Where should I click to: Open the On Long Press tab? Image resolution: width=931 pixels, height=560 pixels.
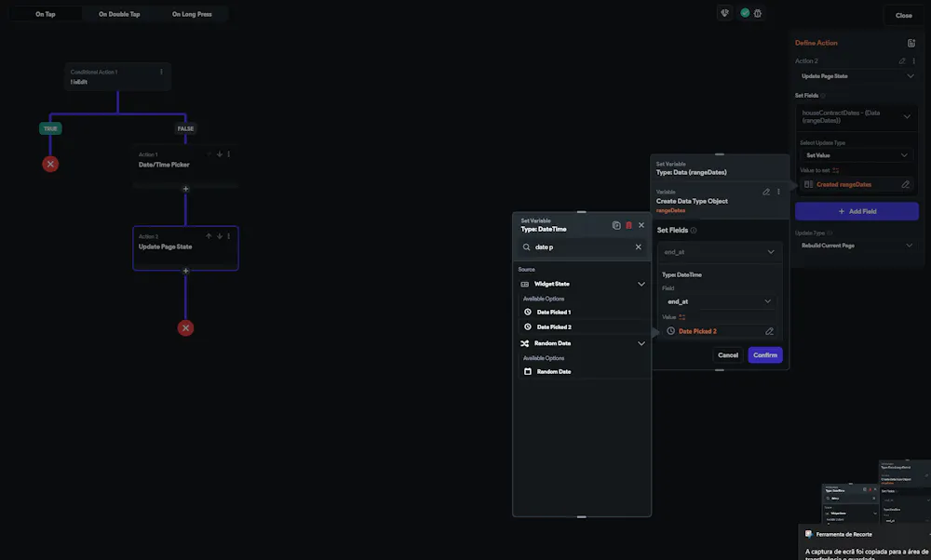click(192, 14)
